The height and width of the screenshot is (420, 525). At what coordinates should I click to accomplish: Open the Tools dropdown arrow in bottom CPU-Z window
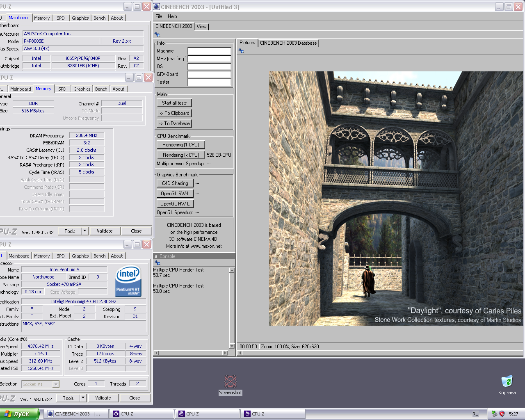click(x=83, y=398)
